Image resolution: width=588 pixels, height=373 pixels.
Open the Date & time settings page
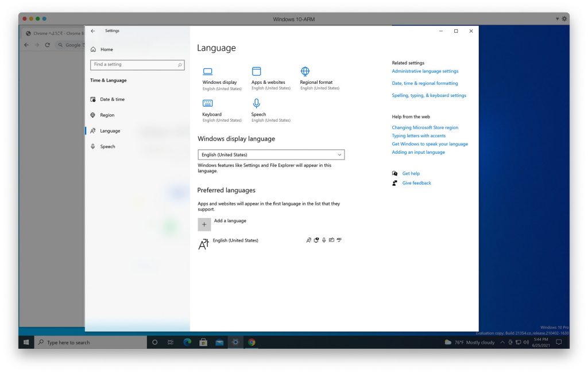click(108, 99)
